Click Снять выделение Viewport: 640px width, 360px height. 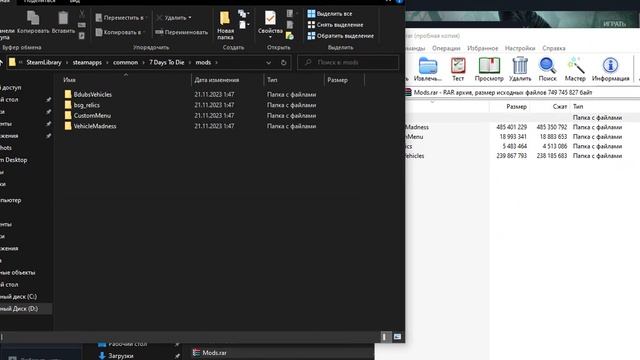335,24
